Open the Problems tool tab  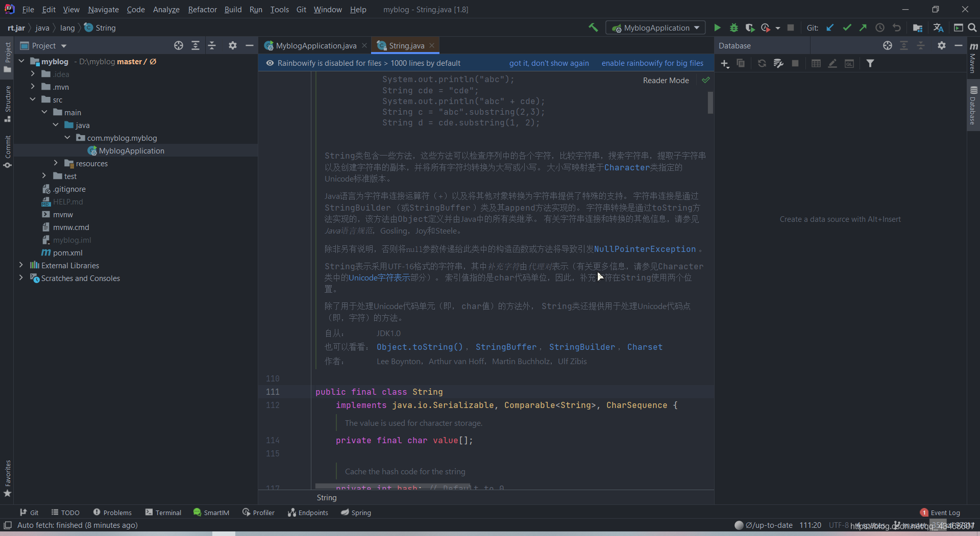coord(112,513)
